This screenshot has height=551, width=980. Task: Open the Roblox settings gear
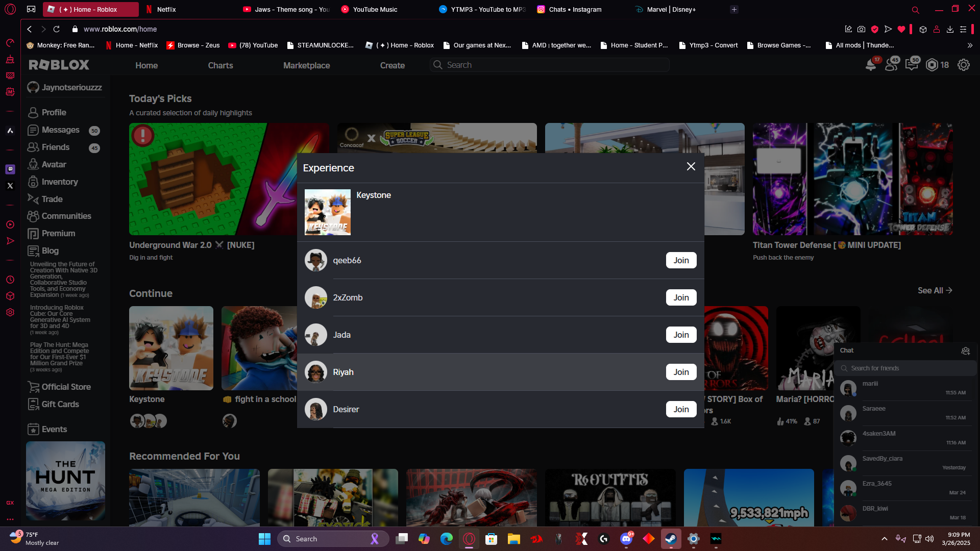pos(963,65)
